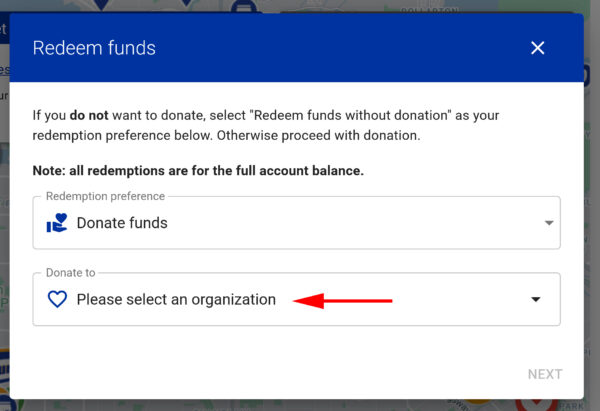Click the 'Redemption preference' field label
The image size is (600, 411).
click(x=105, y=196)
